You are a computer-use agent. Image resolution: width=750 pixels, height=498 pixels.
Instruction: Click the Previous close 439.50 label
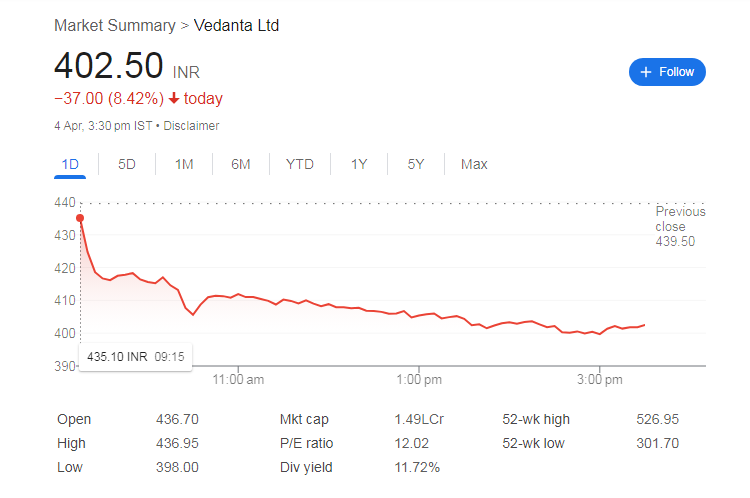click(x=680, y=226)
